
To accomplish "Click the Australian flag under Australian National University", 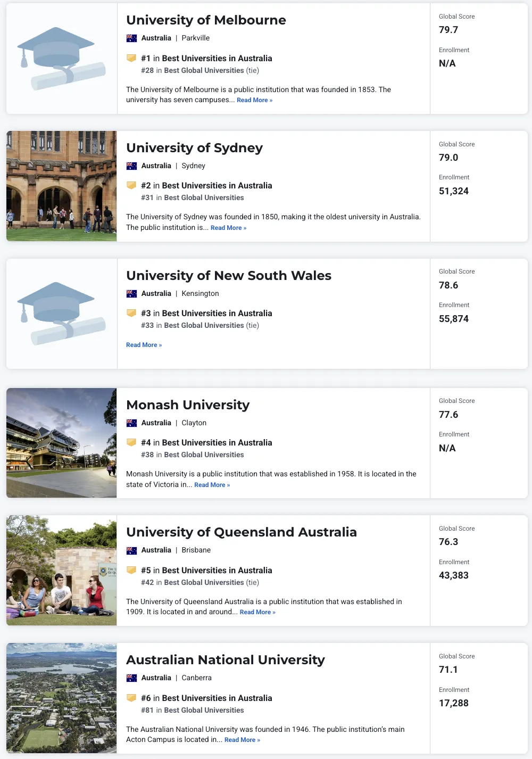I will coord(131,678).
